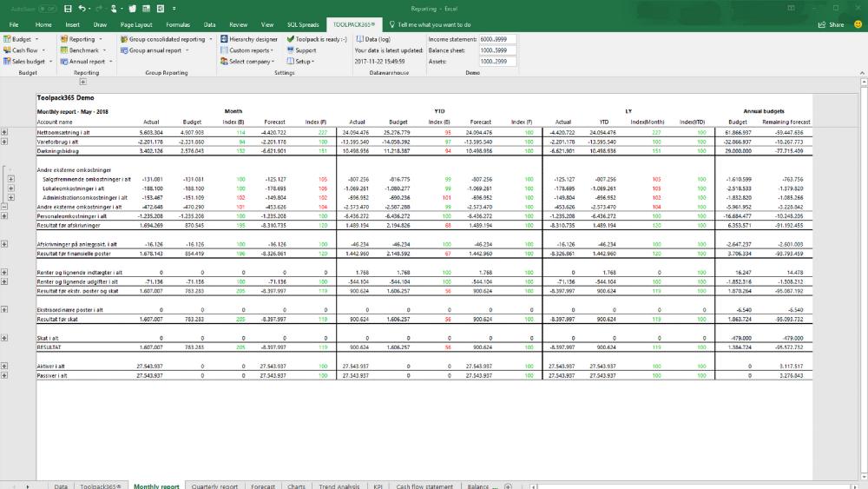
Task: Expand the Nettoomsætning i alt row group
Action: (5, 132)
